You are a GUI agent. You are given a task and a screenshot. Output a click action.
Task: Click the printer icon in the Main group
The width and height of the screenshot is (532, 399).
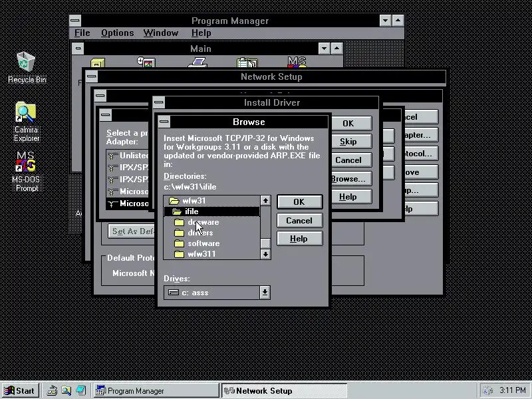(x=198, y=63)
